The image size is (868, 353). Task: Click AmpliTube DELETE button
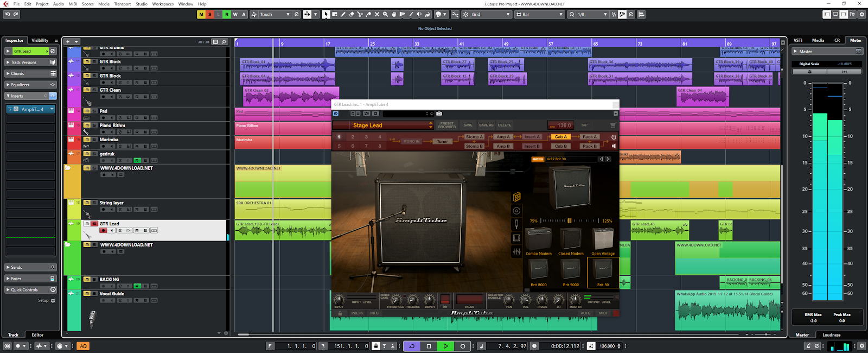[x=505, y=125]
